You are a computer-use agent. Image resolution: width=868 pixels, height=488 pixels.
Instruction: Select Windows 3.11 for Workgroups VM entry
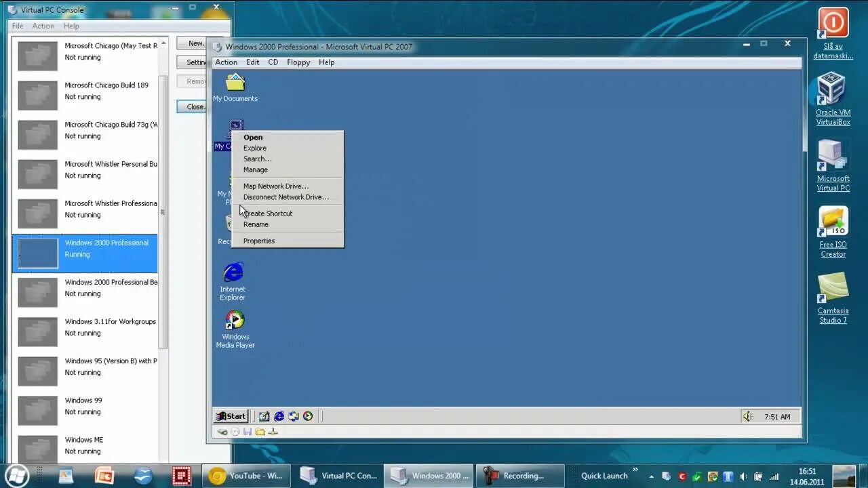click(85, 332)
